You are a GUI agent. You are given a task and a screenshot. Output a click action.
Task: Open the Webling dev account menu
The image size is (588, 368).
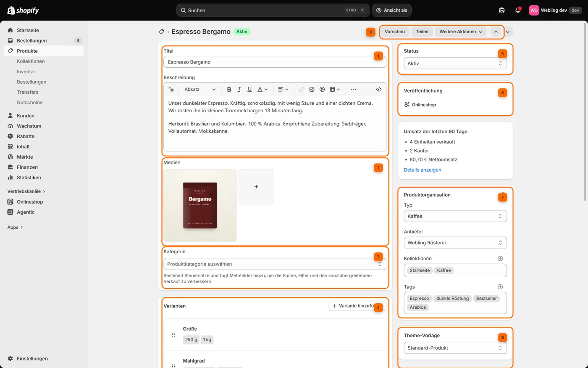click(555, 10)
